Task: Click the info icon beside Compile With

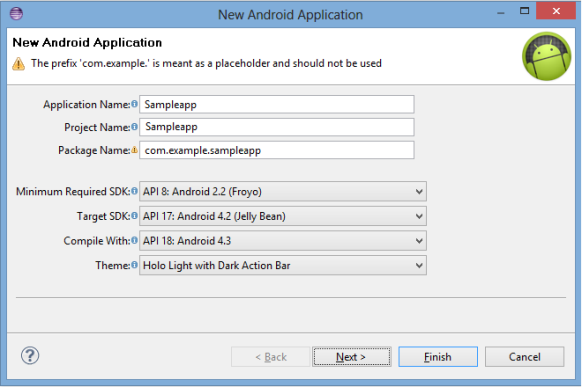Action: coord(134,240)
